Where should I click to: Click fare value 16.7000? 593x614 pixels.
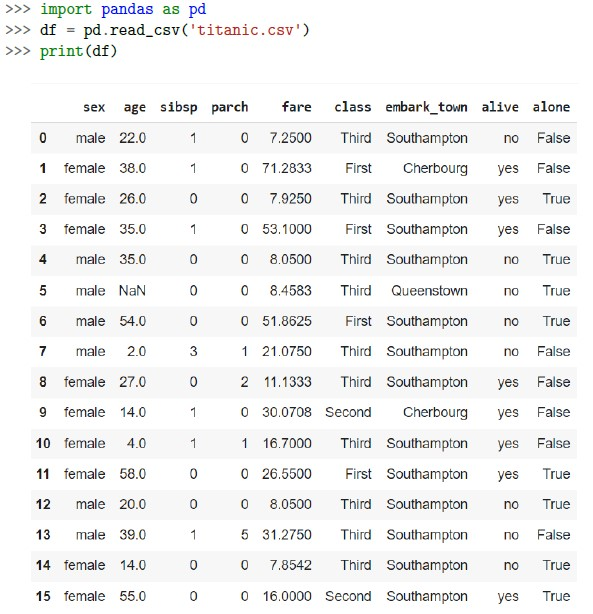(x=287, y=444)
